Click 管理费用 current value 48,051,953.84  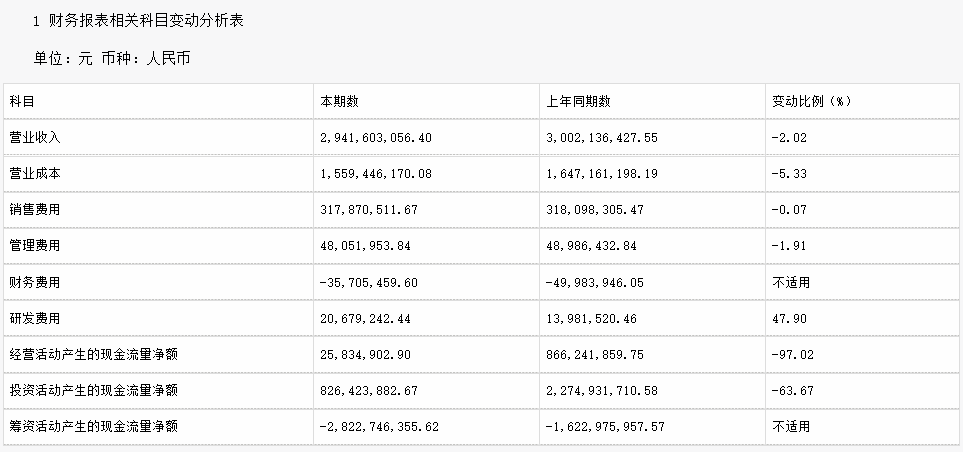368,246
